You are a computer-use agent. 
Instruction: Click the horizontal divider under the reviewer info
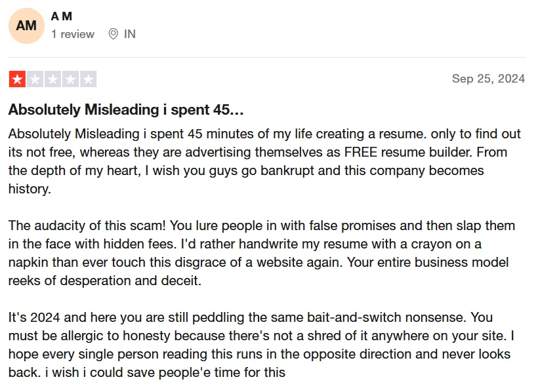(x=267, y=57)
